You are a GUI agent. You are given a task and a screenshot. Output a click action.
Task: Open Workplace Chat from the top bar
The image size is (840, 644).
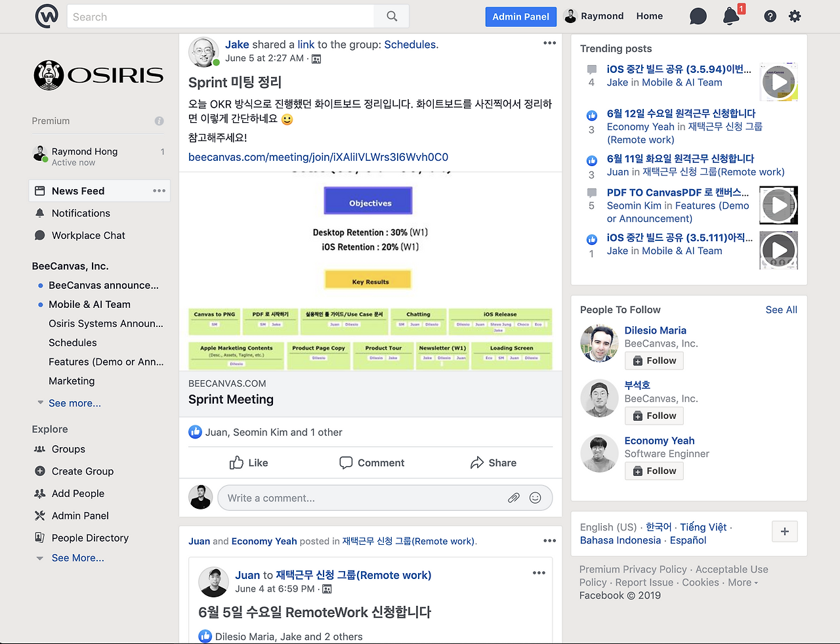coord(698,16)
